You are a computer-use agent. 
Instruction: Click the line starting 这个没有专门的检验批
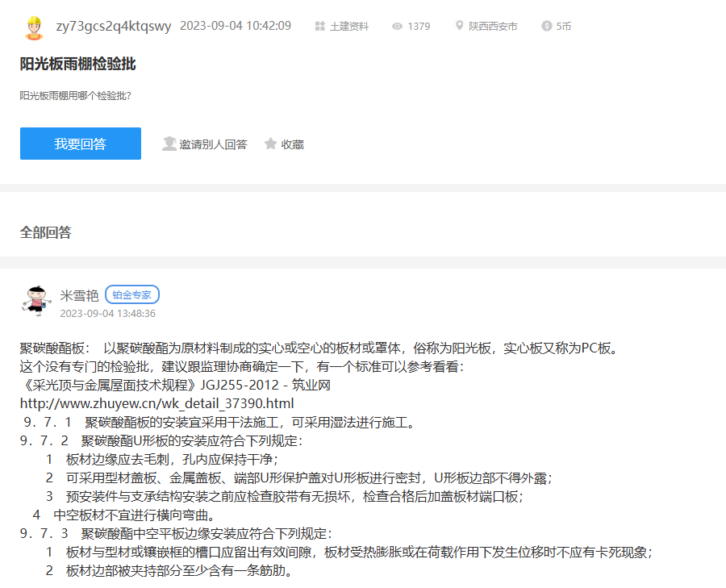pyautogui.click(x=243, y=367)
